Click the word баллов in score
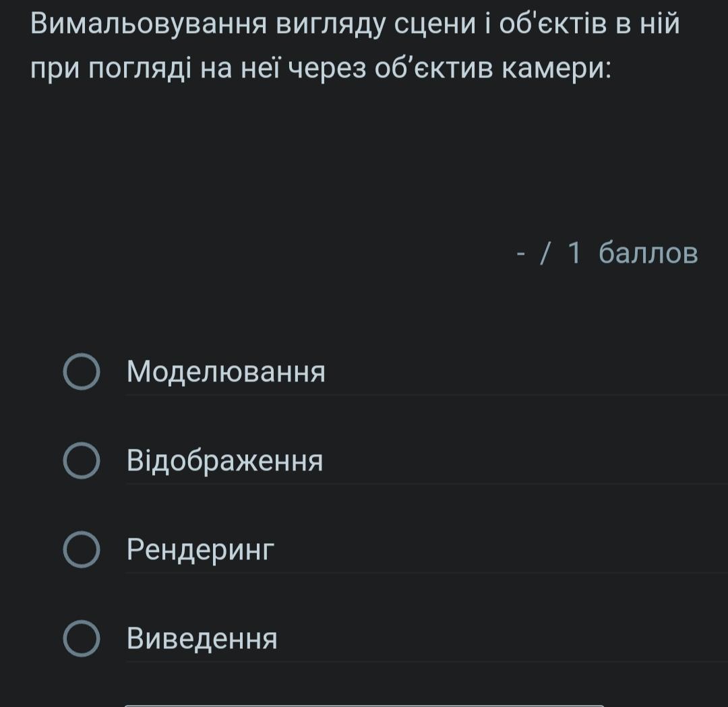Viewport: 728px width, 707px height. tap(648, 253)
